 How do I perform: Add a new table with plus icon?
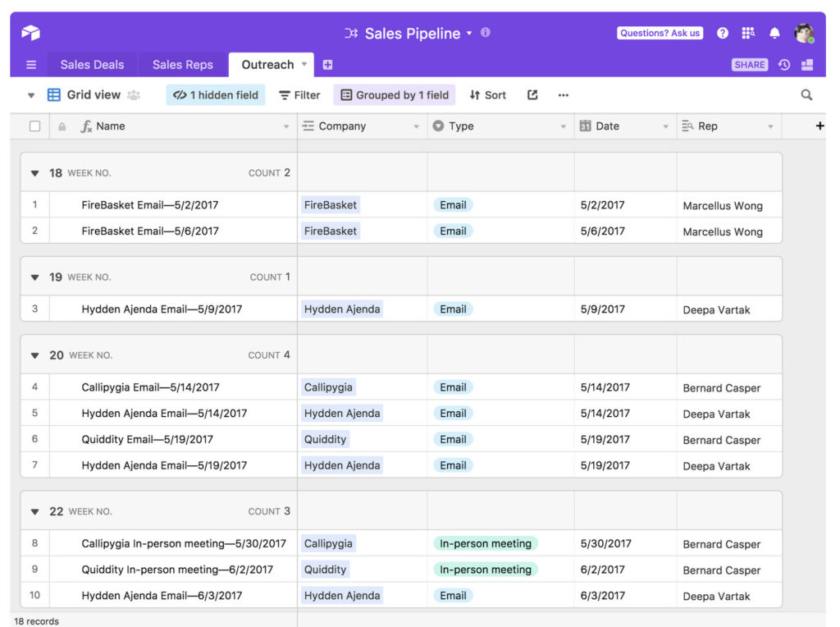point(327,65)
